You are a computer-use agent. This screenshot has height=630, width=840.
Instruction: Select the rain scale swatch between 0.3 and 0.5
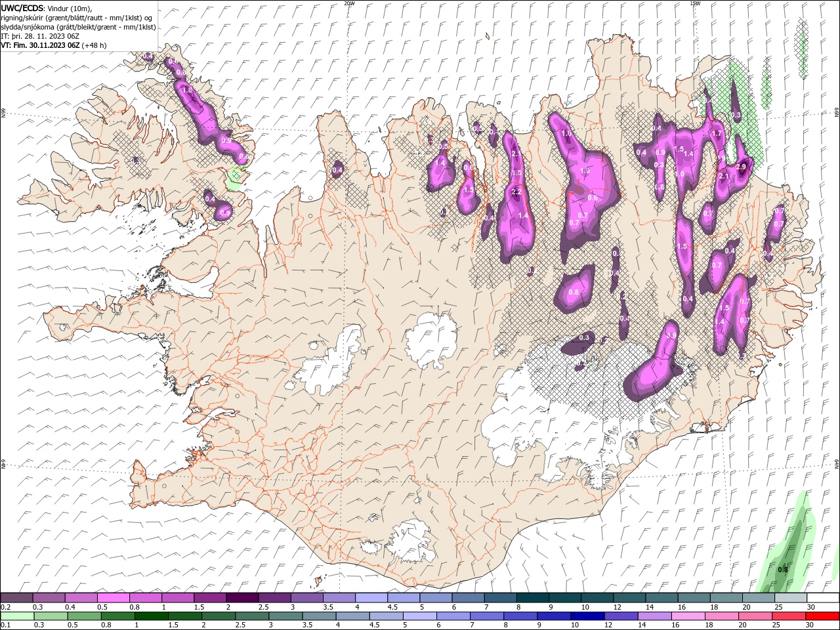pyautogui.click(x=51, y=616)
